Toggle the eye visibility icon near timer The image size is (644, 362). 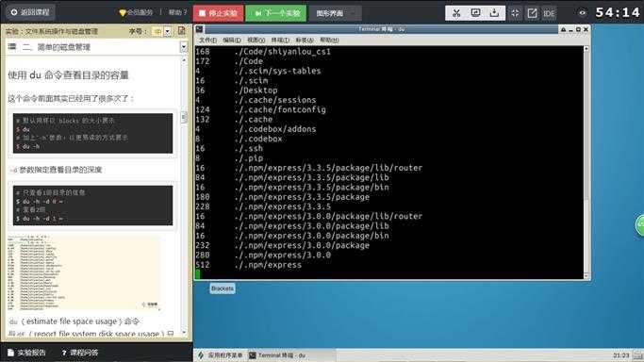[x=583, y=13]
